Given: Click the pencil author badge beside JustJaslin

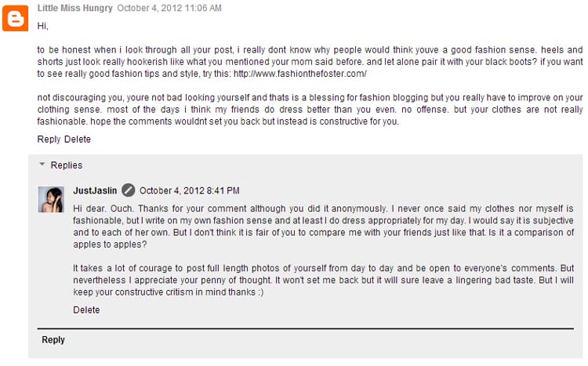Looking at the screenshot, I should (129, 190).
